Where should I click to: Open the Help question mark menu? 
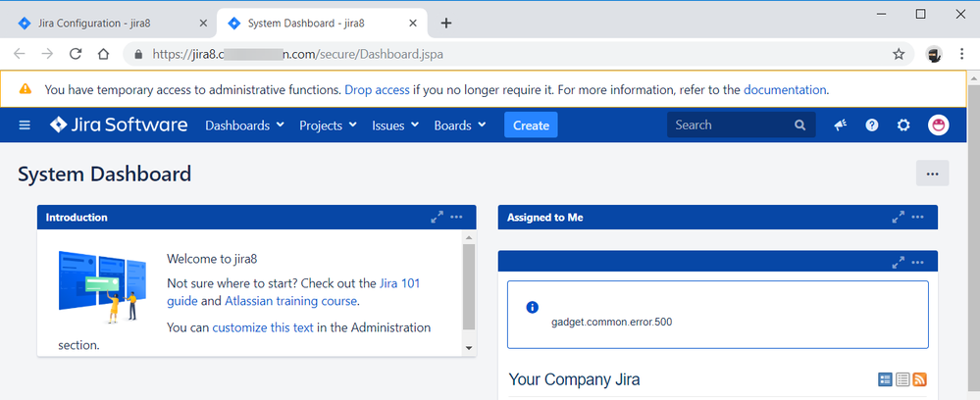(872, 125)
